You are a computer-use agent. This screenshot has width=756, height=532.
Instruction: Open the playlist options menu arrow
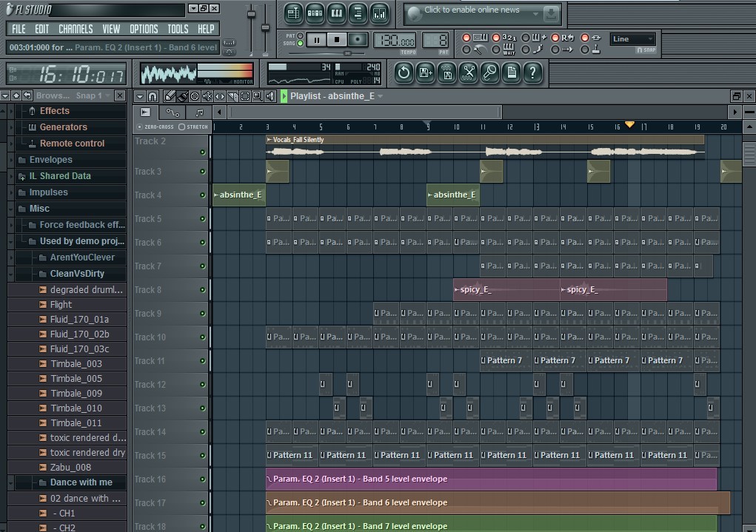point(140,96)
